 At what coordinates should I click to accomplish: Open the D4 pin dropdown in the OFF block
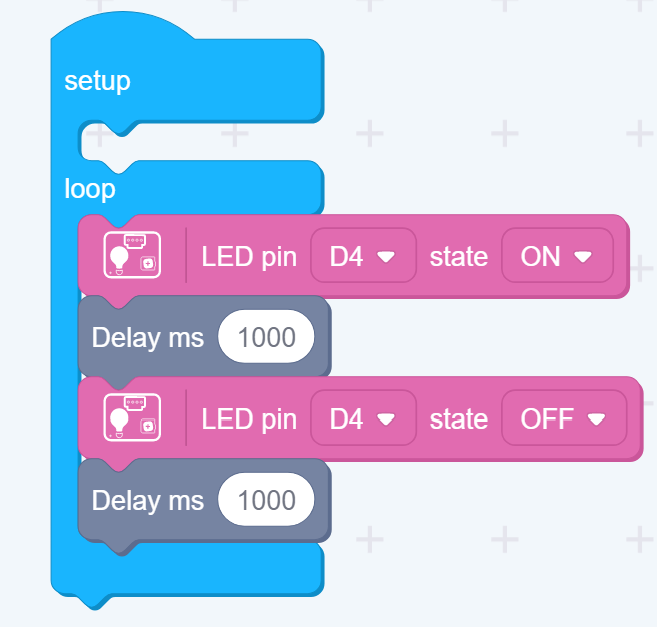pyautogui.click(x=363, y=418)
